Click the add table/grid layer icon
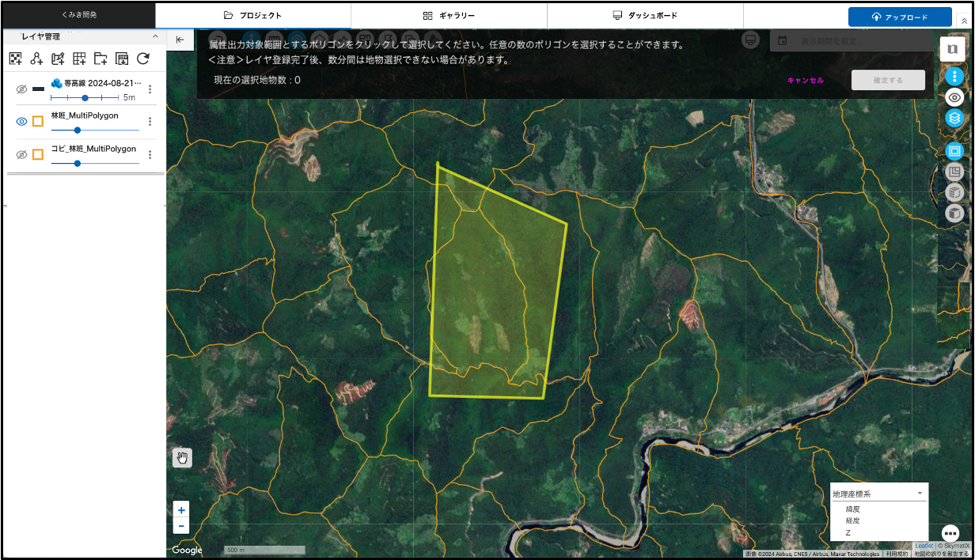 tap(79, 59)
